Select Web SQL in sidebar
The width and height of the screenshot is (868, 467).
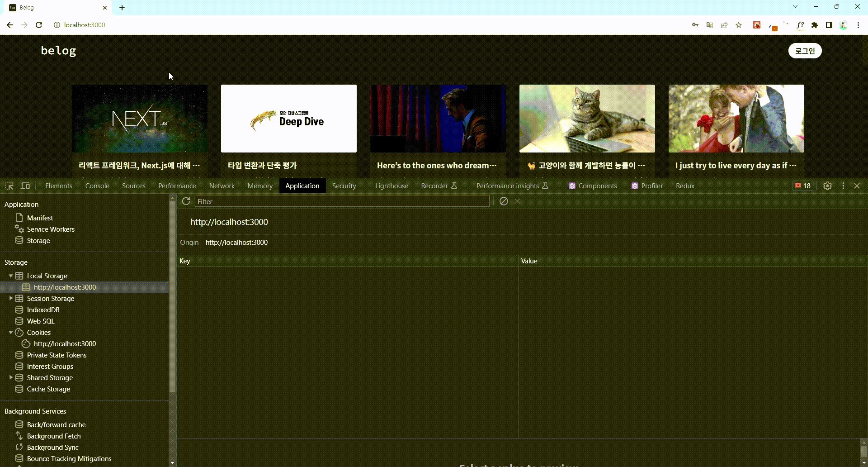(41, 321)
